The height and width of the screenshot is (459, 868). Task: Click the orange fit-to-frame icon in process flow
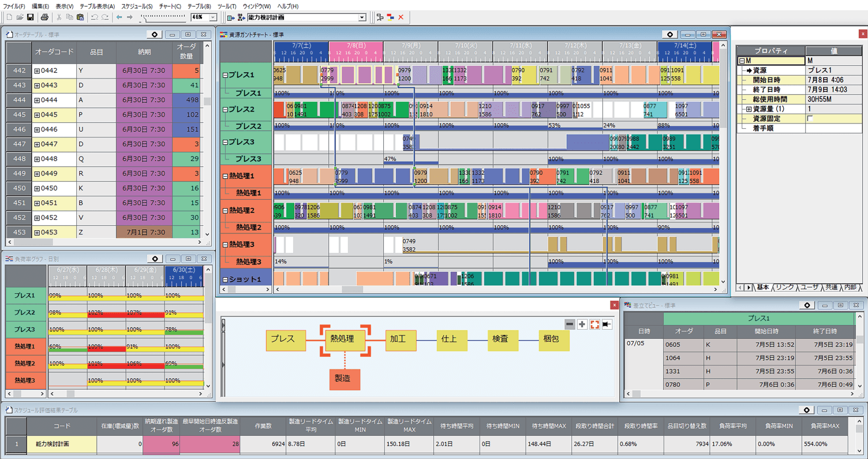[594, 324]
